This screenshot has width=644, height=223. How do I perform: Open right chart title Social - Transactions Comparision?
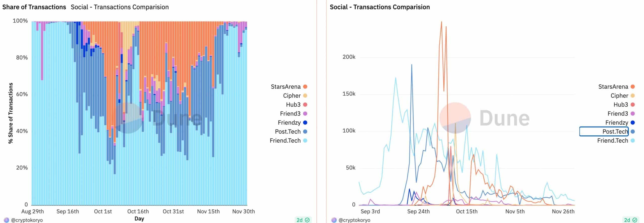(x=380, y=7)
